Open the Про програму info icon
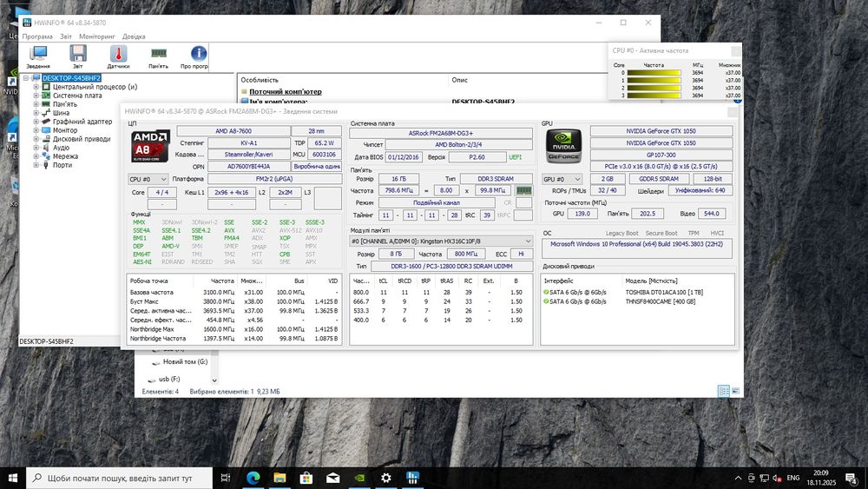 [195, 56]
